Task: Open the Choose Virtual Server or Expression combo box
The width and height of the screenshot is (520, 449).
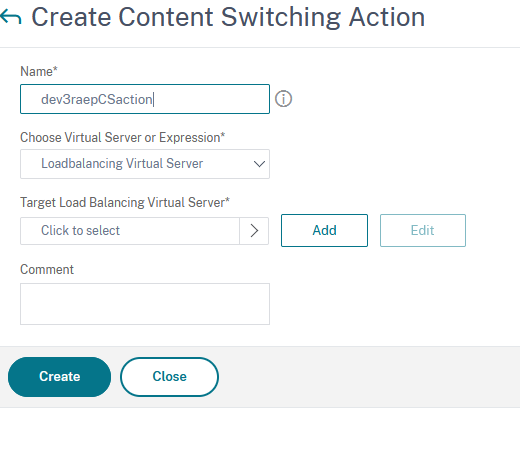Action: (145, 164)
